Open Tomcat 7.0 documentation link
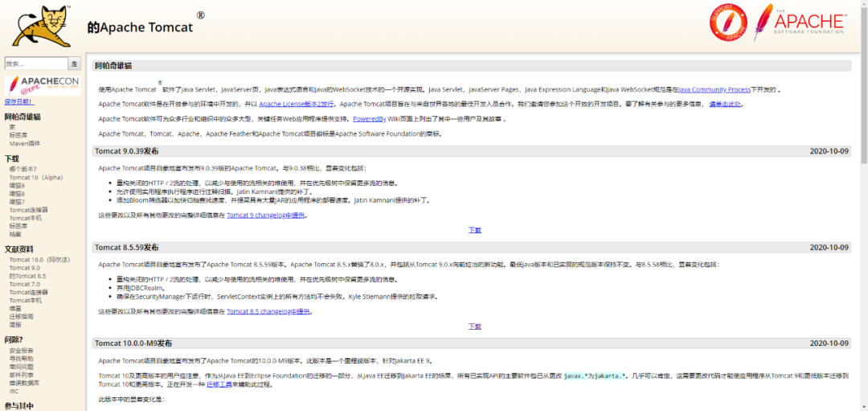The image size is (868, 411). [x=24, y=284]
